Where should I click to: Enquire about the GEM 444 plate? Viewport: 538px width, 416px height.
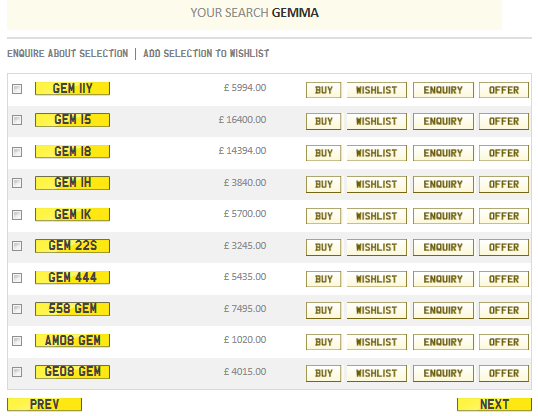tap(443, 279)
